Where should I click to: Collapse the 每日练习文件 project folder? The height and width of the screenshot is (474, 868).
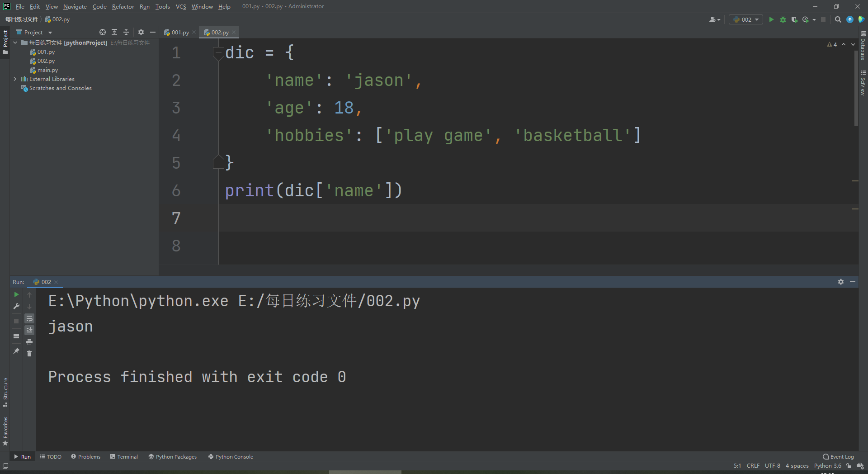click(x=15, y=43)
